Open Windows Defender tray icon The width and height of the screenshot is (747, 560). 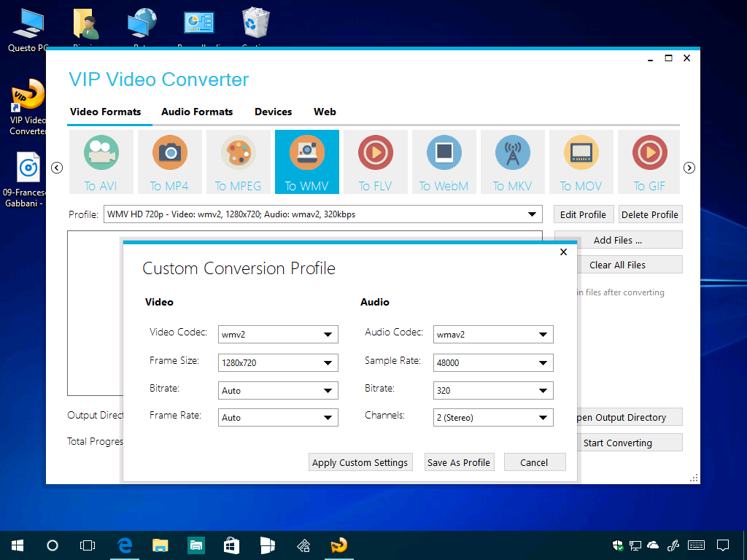(x=618, y=545)
